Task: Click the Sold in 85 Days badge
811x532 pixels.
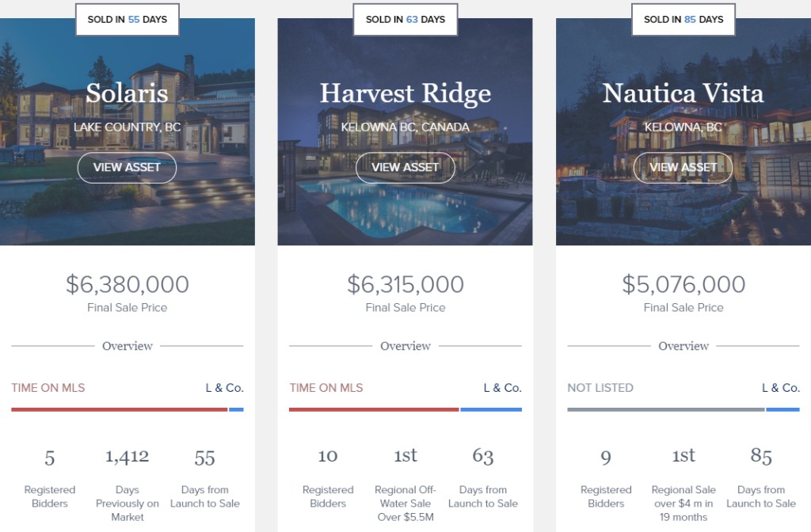Action: (683, 20)
